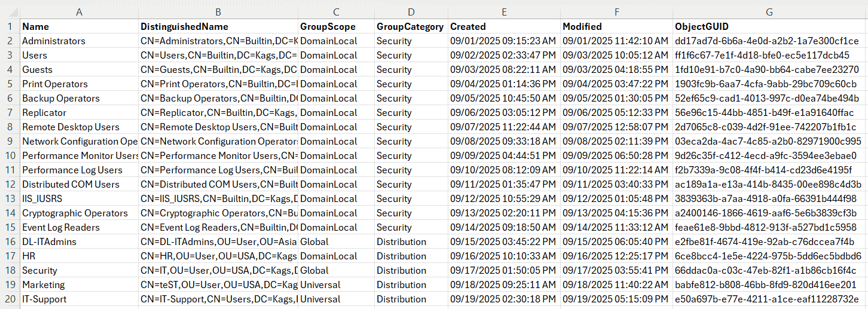Select the row 20 header
This screenshot has width=868, height=309.
10,299
